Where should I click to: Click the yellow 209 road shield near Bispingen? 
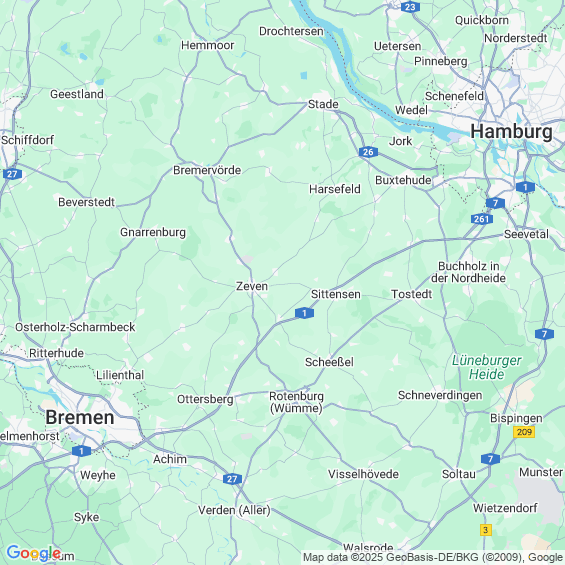[524, 432]
